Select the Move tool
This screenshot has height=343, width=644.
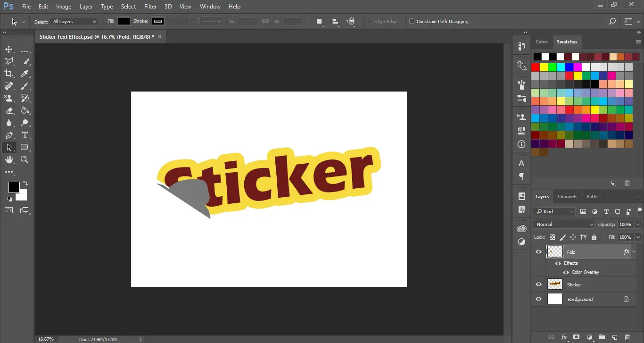tap(8, 49)
